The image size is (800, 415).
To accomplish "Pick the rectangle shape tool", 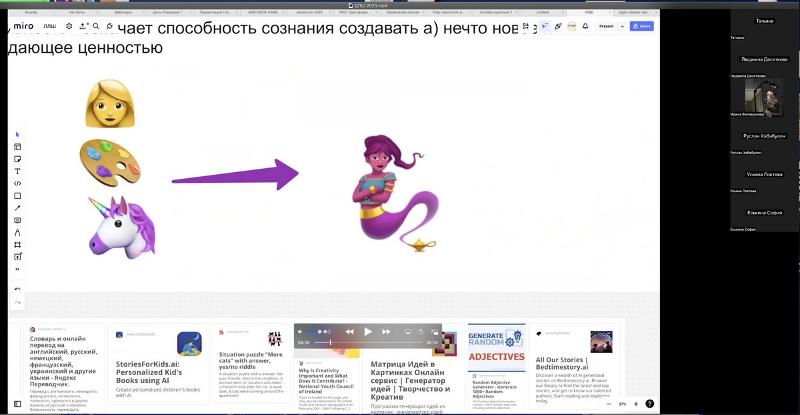I will [17, 196].
